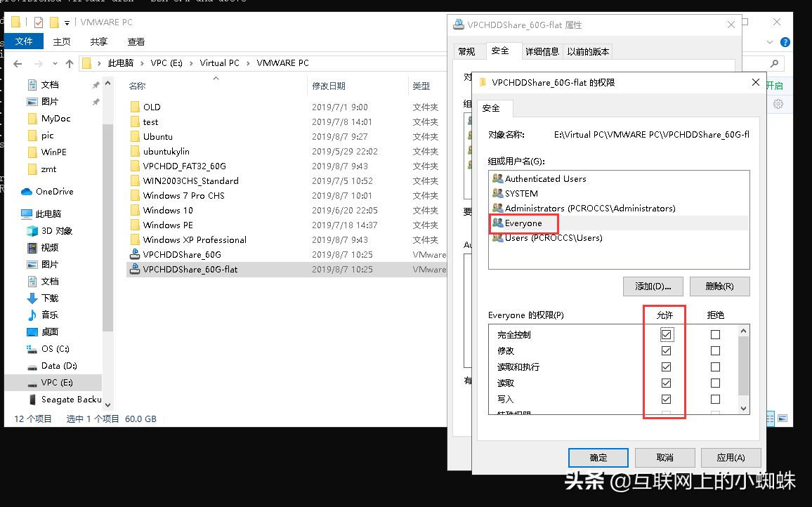The image size is (812, 507).
Task: Check 修改 deny checkbox
Action: [715, 350]
